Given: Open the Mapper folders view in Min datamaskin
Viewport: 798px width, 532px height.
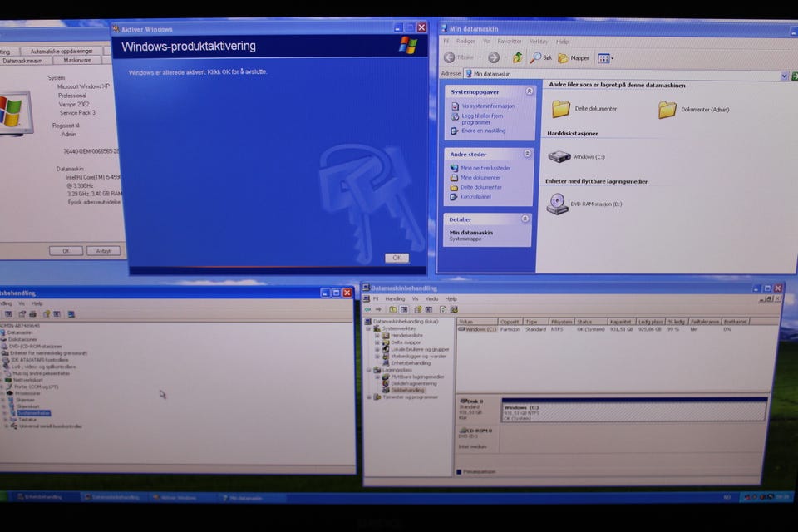Looking at the screenshot, I should 574,58.
